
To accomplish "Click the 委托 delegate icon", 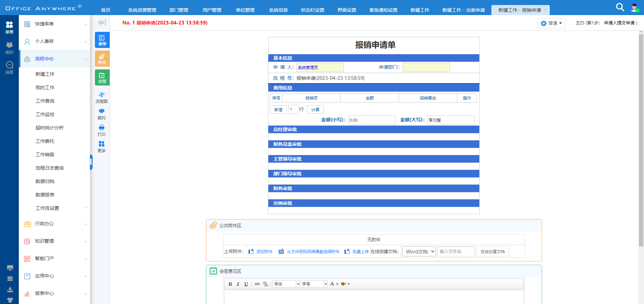I will point(102,114).
